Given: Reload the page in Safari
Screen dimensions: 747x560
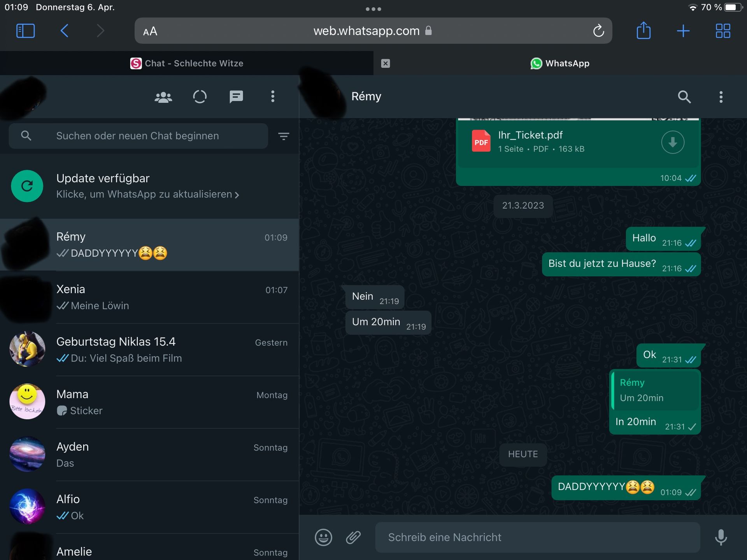Looking at the screenshot, I should (598, 31).
